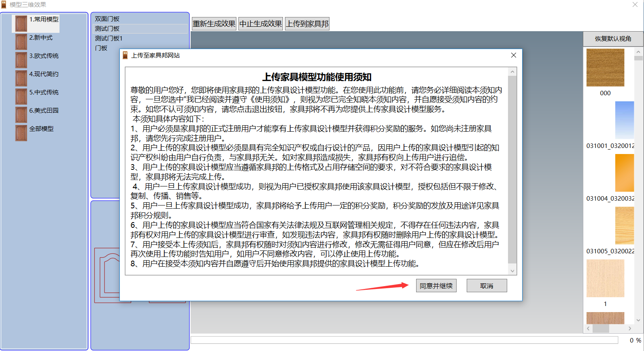Click the door icon beside 全部模型
Screen dimensions: 644x351
coord(21,133)
